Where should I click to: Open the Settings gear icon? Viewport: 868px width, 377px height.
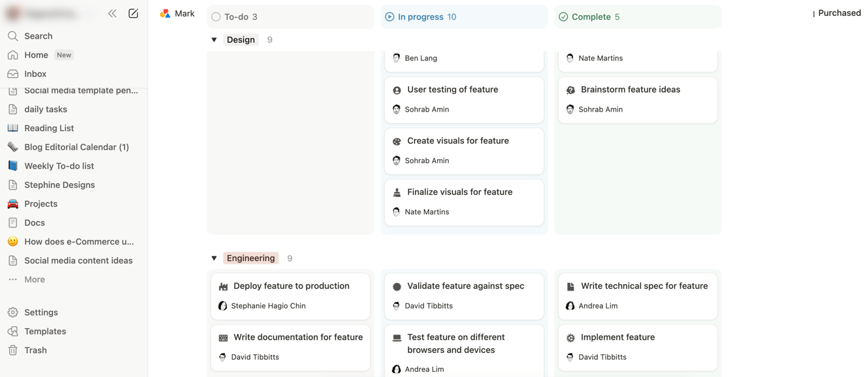13,312
